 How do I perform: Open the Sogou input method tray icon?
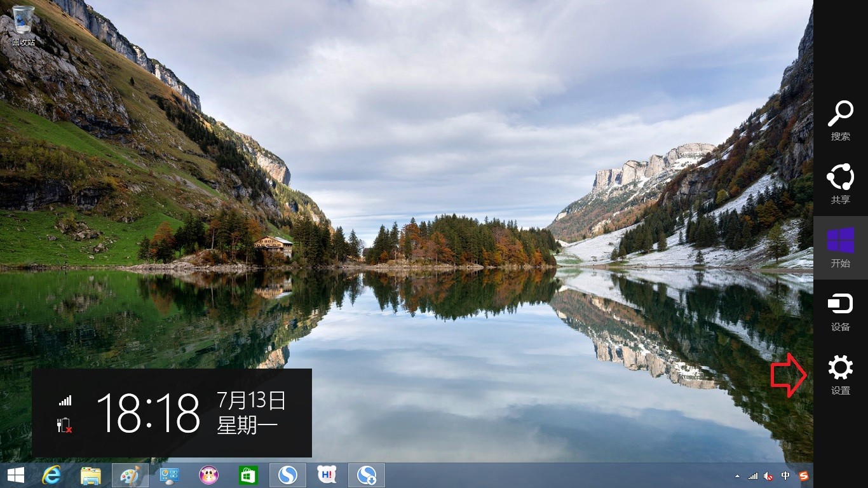[804, 476]
